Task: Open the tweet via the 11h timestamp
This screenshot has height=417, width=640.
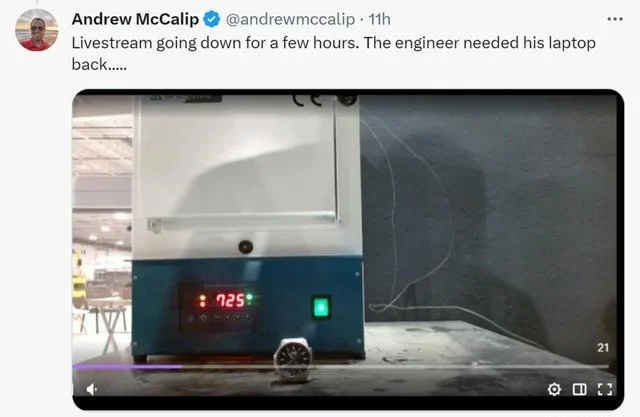Action: [x=380, y=19]
